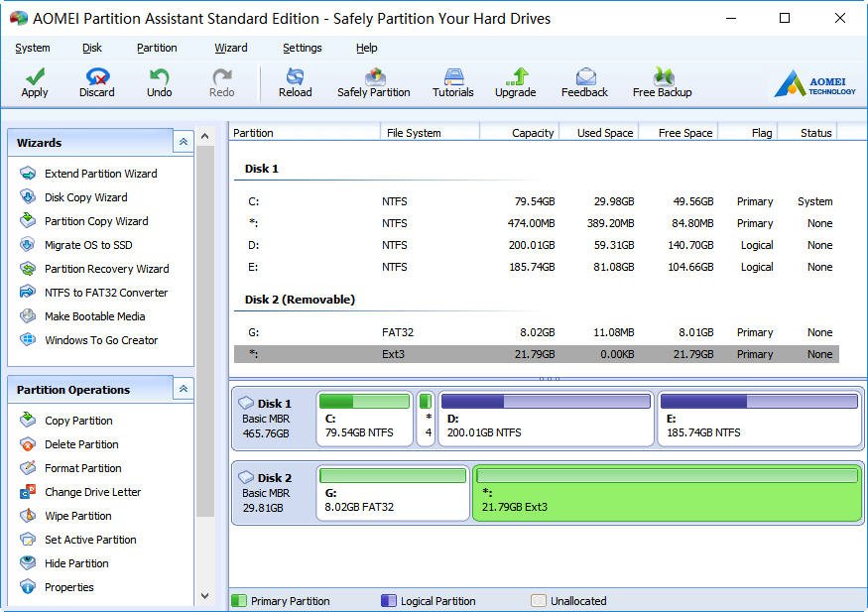The width and height of the screenshot is (868, 612).
Task: Select the G: FAT32 partition row
Action: pyautogui.click(x=537, y=332)
